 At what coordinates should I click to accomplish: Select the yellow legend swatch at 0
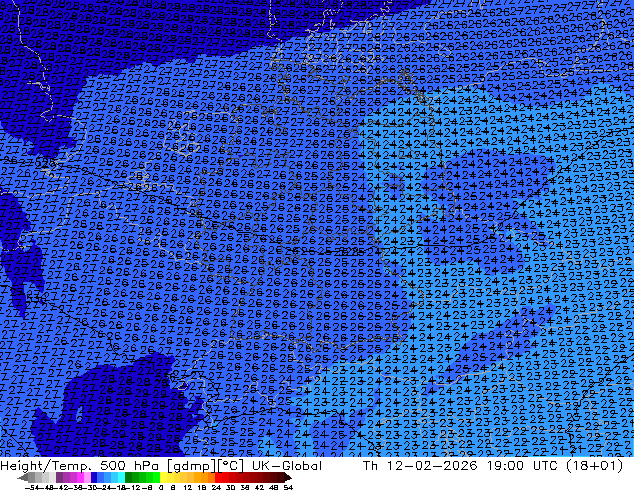pyautogui.click(x=163, y=478)
